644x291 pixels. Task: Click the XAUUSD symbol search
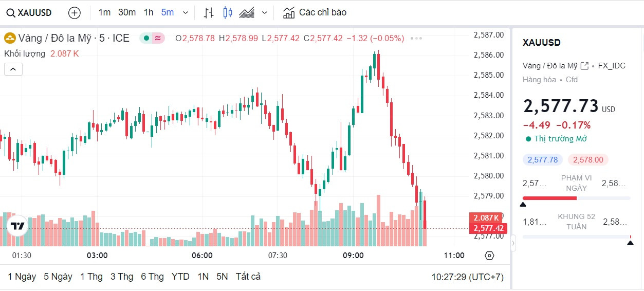(29, 13)
